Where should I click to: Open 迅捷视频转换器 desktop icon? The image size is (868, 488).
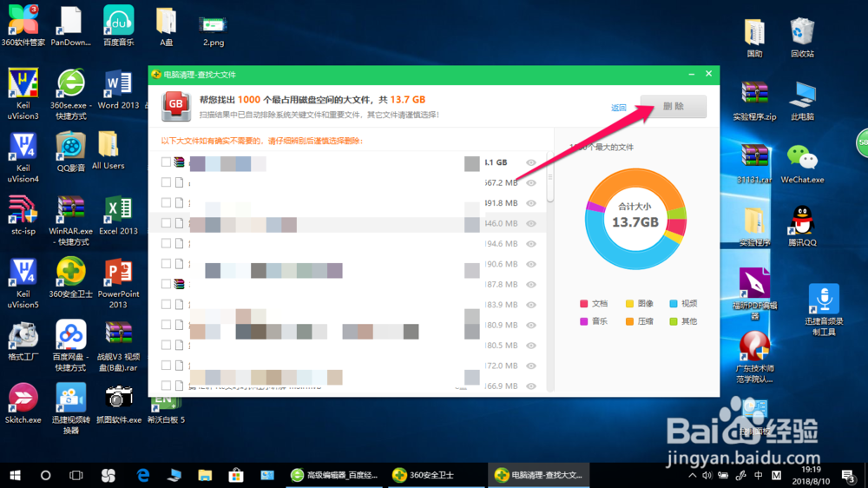pos(71,409)
